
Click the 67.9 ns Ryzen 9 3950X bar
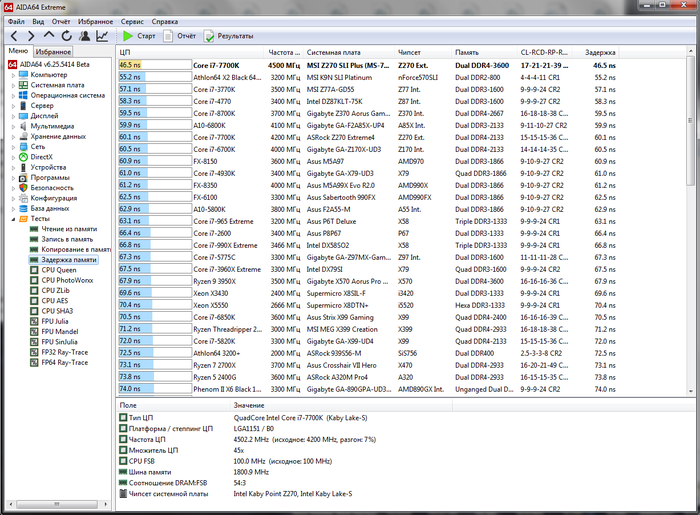(x=154, y=281)
